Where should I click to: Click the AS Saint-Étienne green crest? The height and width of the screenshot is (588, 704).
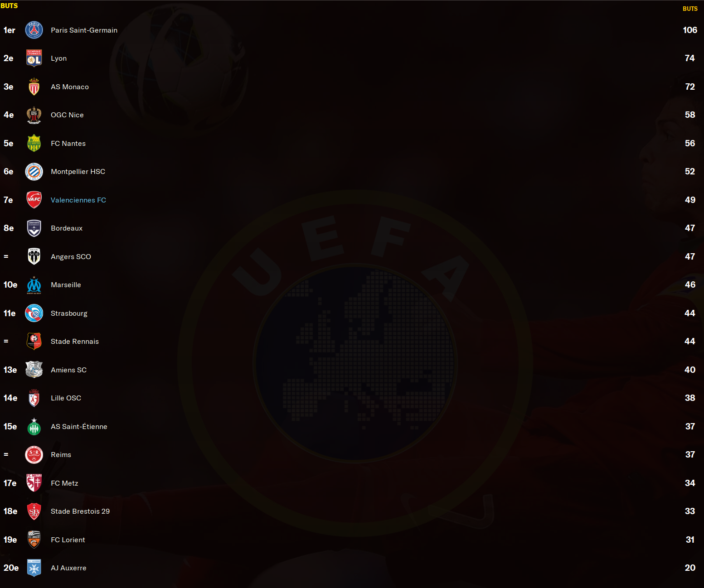tap(34, 426)
